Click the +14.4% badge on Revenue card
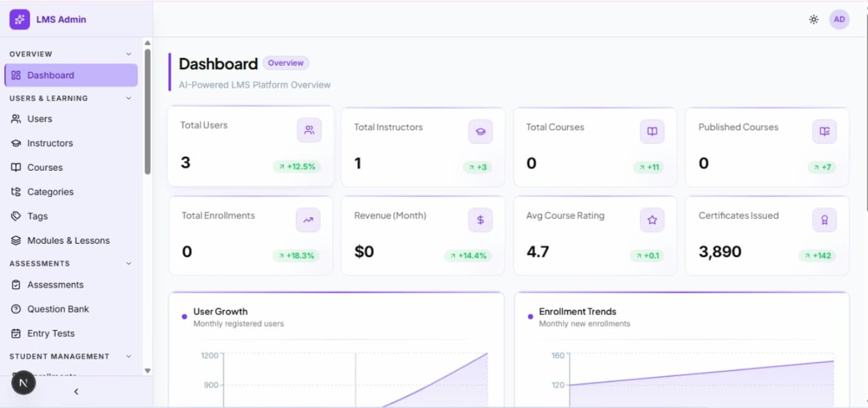Screen dimensions: 868x408 point(468,255)
